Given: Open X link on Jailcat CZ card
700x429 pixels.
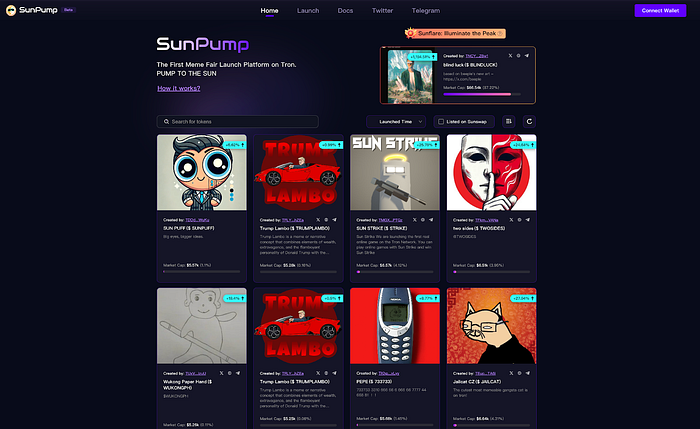Looking at the screenshot, I should point(511,373).
